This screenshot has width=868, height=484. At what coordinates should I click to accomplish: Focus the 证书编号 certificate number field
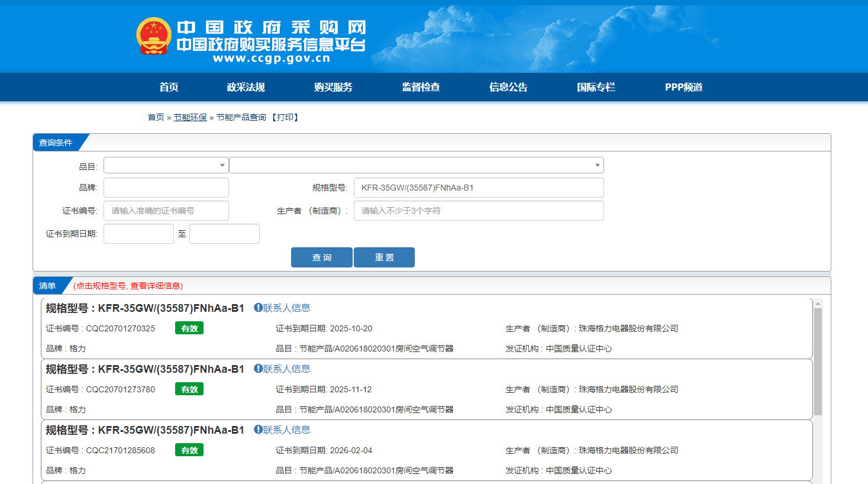166,211
